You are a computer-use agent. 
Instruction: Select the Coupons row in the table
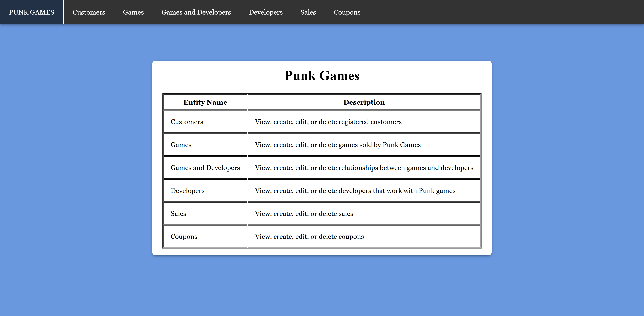[x=184, y=236]
